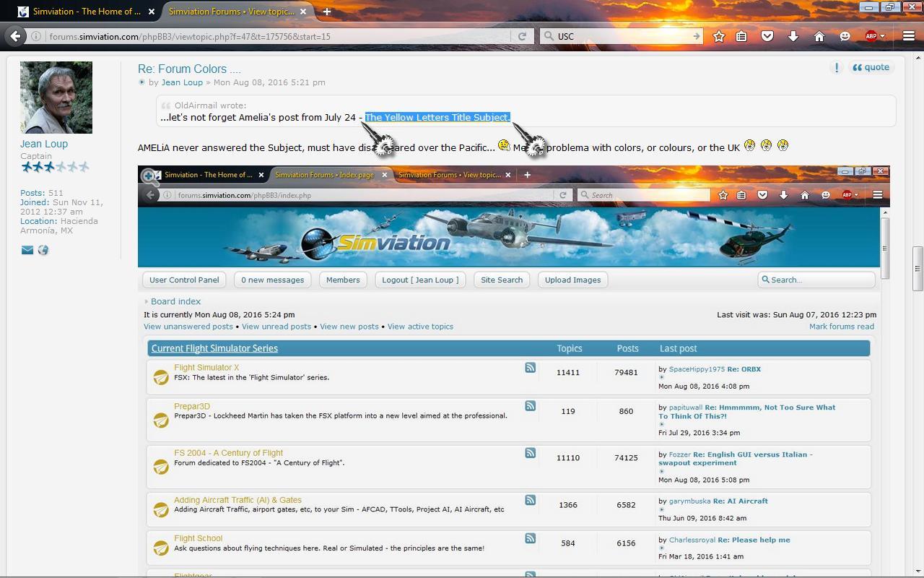
Task: Open the ABP dropdown arrow
Action: click(x=882, y=36)
